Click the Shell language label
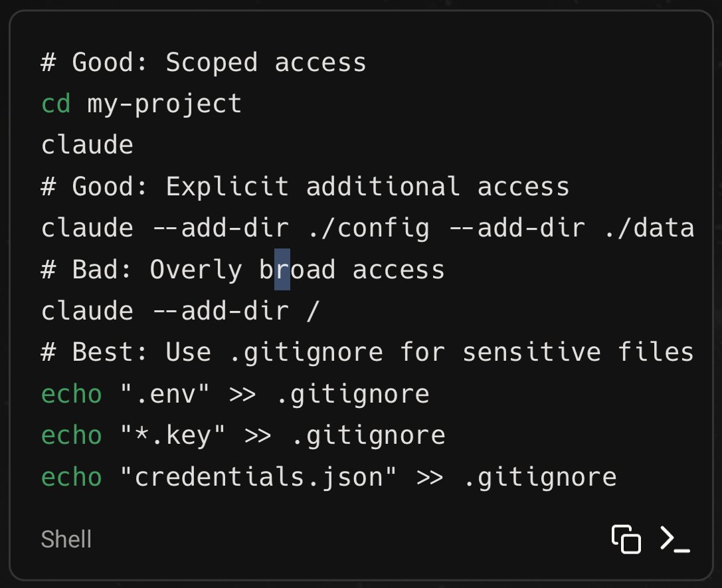This screenshot has height=588, width=722. [x=66, y=539]
